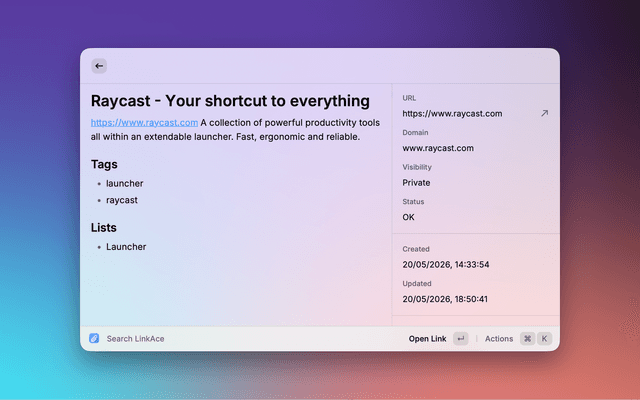
Task: Click the K key icon
Action: click(544, 338)
